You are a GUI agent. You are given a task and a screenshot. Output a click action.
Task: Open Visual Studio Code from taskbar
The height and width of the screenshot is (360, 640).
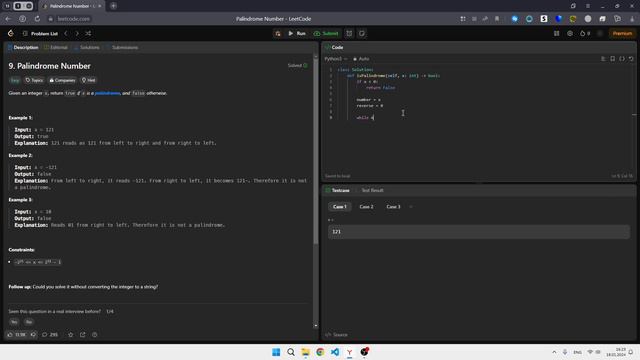tap(335, 352)
